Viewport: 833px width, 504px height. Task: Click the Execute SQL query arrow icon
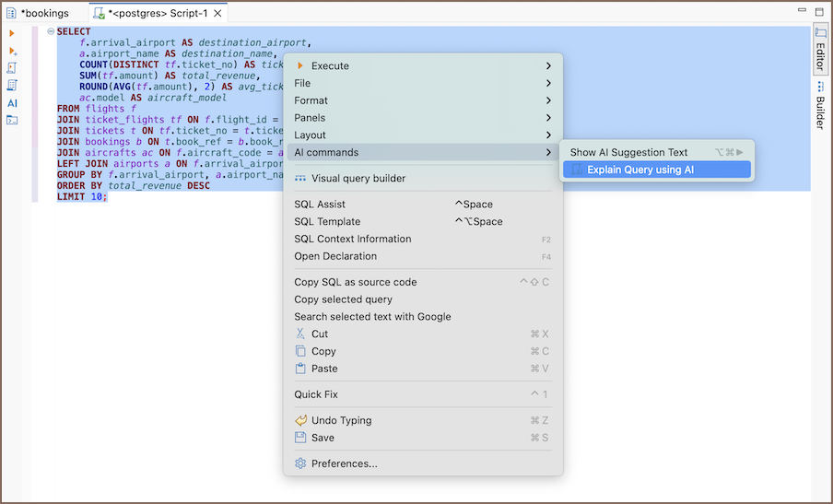point(12,33)
